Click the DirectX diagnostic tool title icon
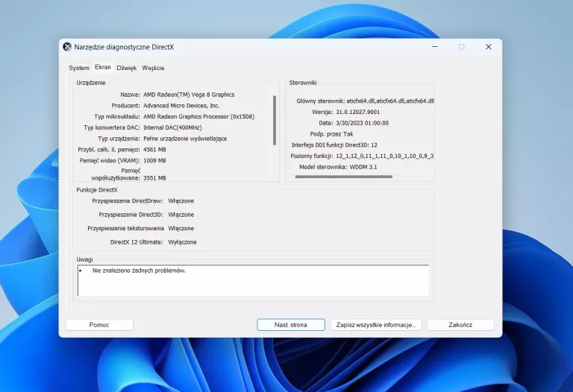573x392 pixels. pyautogui.click(x=67, y=47)
